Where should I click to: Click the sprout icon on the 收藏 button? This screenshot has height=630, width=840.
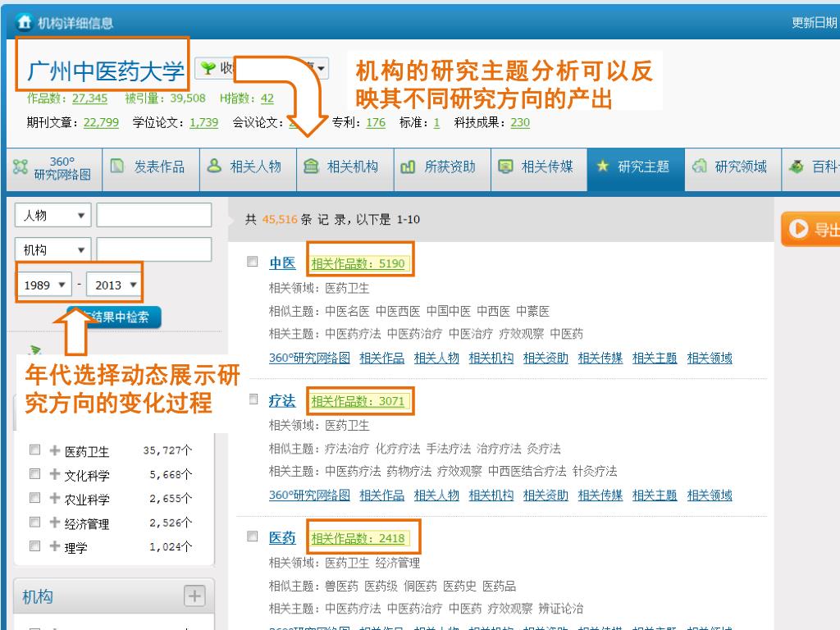[x=208, y=68]
